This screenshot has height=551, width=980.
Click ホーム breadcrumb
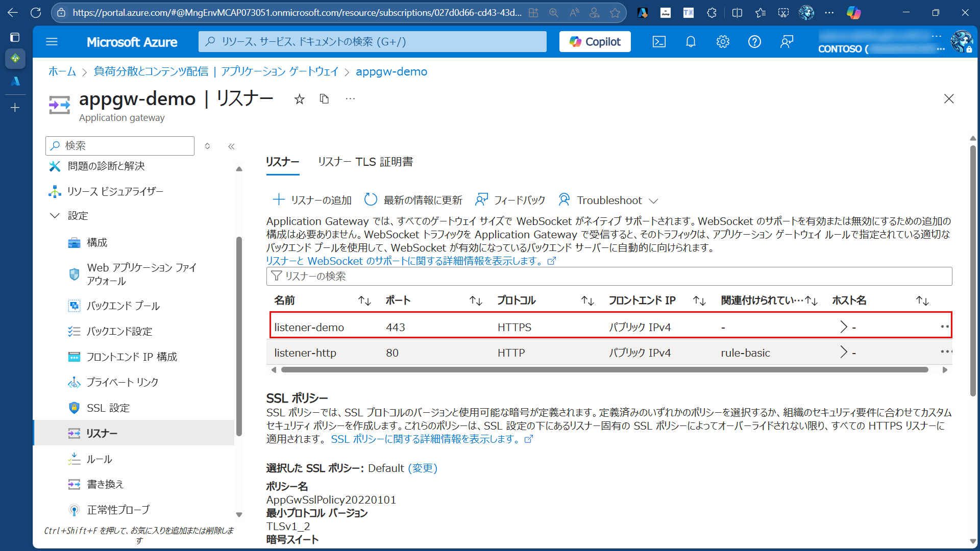[62, 71]
